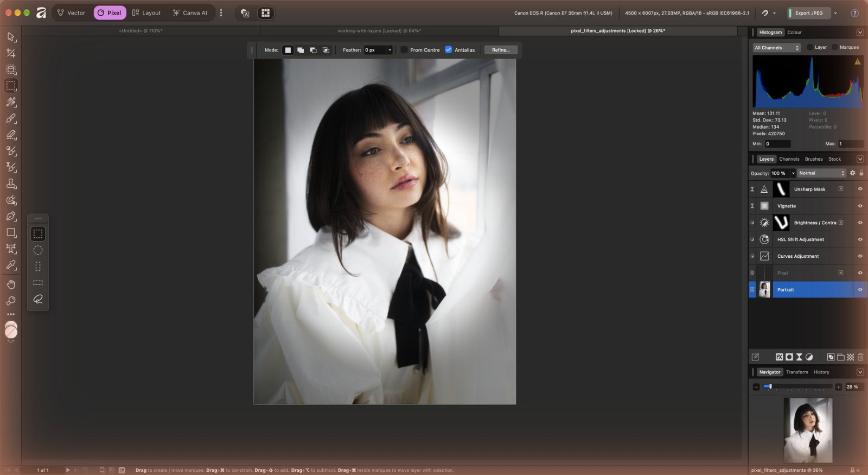Switch to the Channels tab
This screenshot has height=475, width=868.
[789, 159]
